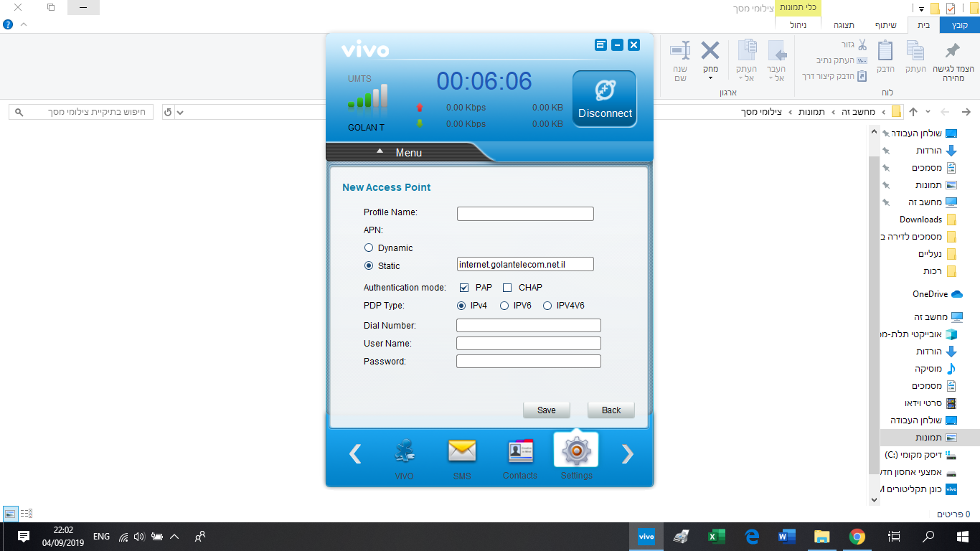Viewport: 980px width, 551px height.
Task: Open the dropdown arrow under 'מחק'
Action: [710, 78]
